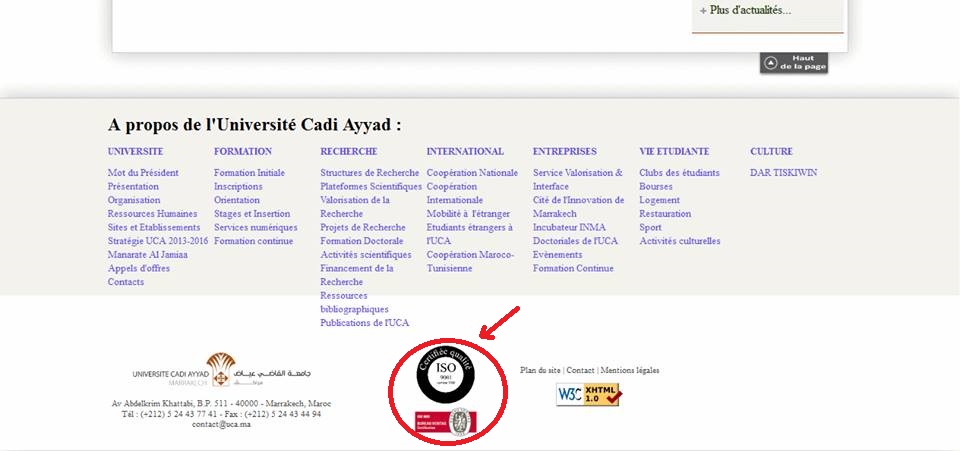Image resolution: width=960 pixels, height=451 pixels.
Task: Open Activités scientifiques link
Action: [x=366, y=255]
